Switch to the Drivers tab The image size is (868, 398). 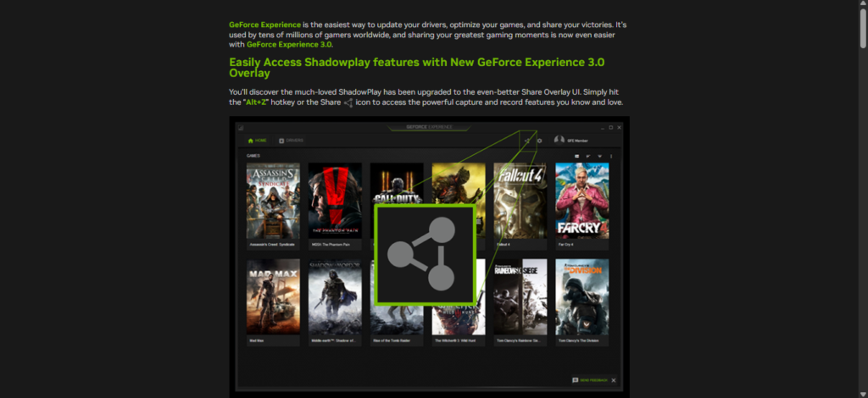291,140
